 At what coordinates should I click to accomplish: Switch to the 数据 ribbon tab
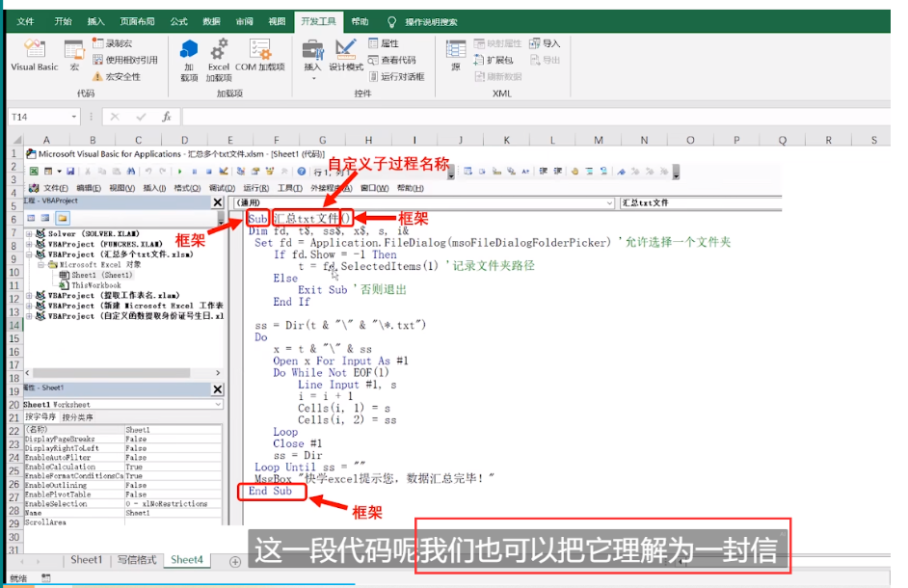[211, 22]
